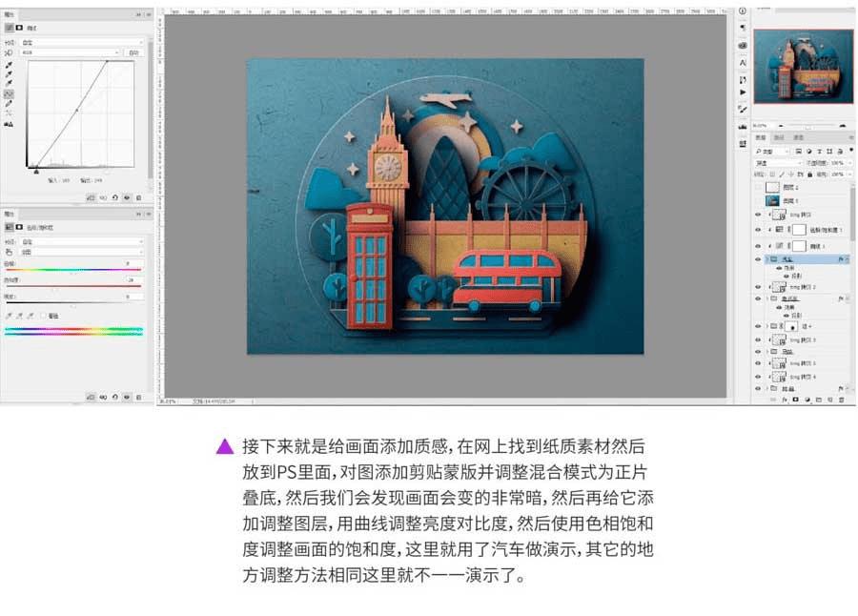Expand the selected highlighted group's chevron

click(x=767, y=259)
